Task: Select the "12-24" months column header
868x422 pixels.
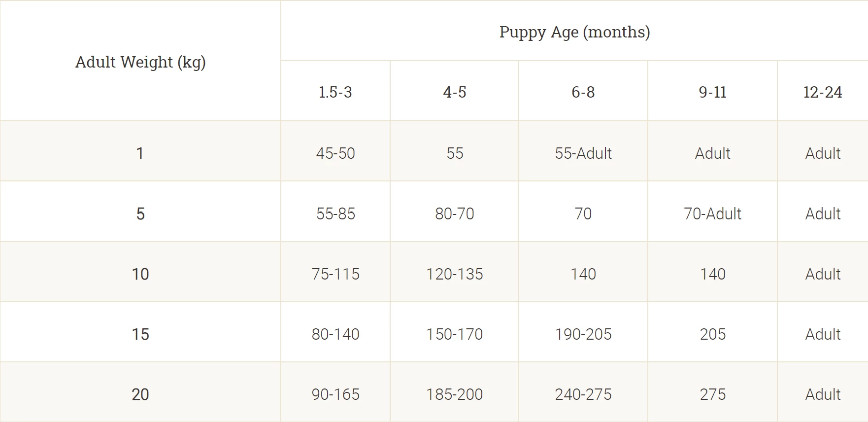Action: point(822,92)
